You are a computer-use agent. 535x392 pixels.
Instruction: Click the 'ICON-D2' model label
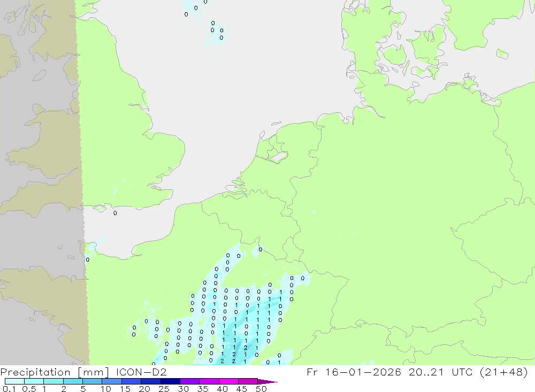[x=141, y=372]
